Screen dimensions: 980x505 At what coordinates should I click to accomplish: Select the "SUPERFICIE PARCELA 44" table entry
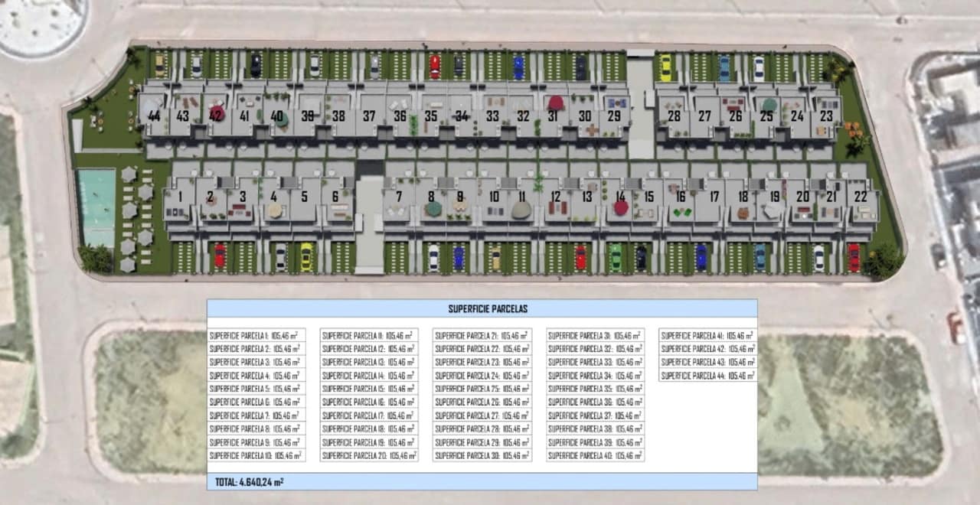(707, 376)
